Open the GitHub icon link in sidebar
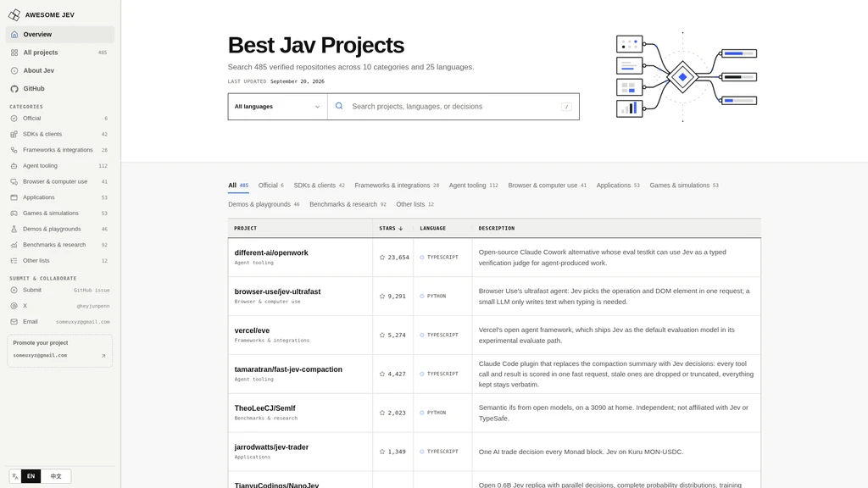 [x=14, y=88]
